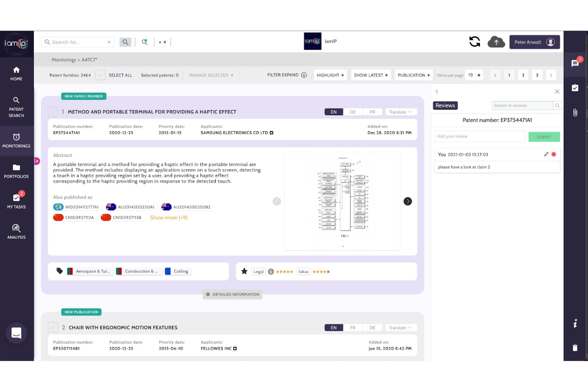The width and height of the screenshot is (588, 392).
Task: Check the box for patent 2
Action: 53,328
